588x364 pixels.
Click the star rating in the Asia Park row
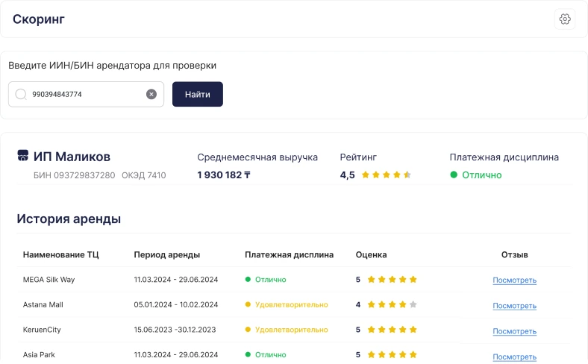(x=392, y=354)
